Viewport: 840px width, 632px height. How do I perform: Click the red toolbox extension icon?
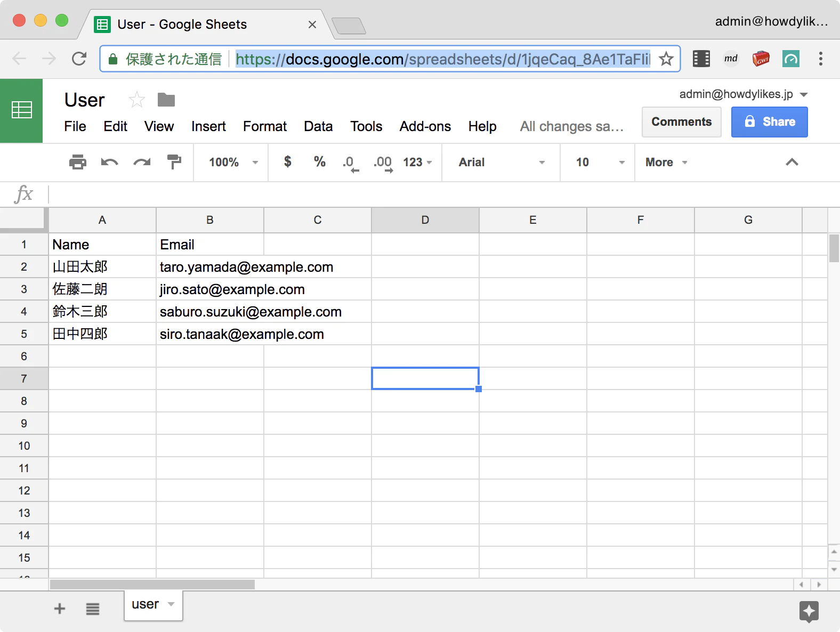tap(761, 59)
